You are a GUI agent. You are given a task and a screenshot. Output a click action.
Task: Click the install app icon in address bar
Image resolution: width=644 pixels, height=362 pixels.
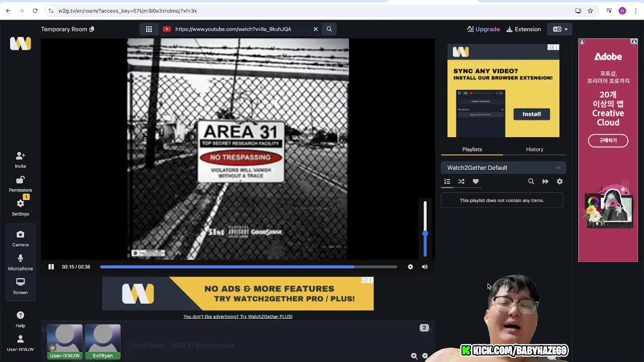[578, 11]
